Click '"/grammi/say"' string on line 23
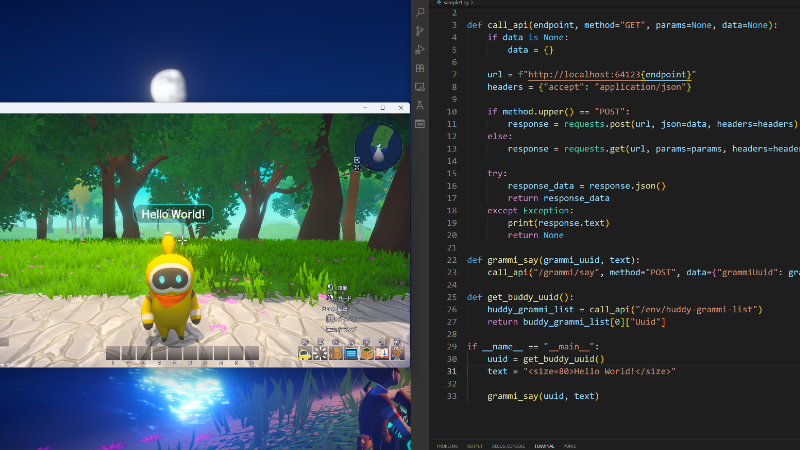The image size is (800, 450). click(x=566, y=272)
